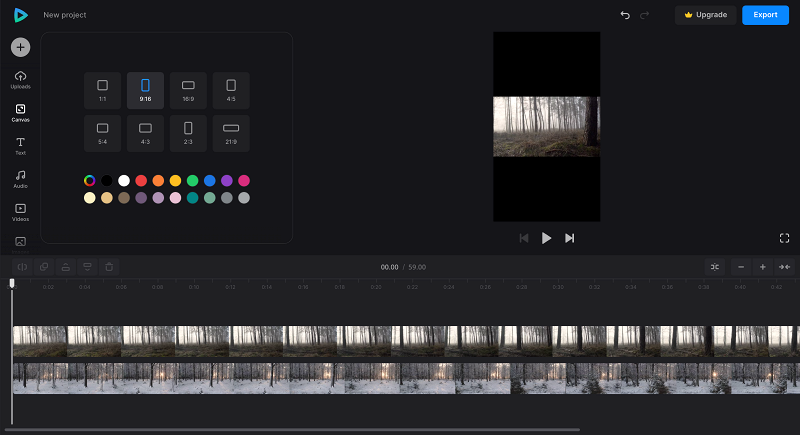Choose the sage green background swatch

click(210, 198)
